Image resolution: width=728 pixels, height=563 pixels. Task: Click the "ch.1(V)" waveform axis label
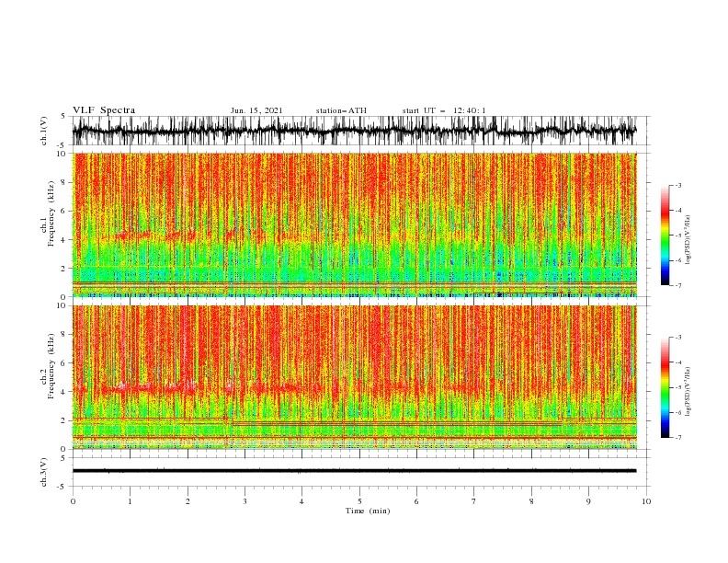coord(44,131)
